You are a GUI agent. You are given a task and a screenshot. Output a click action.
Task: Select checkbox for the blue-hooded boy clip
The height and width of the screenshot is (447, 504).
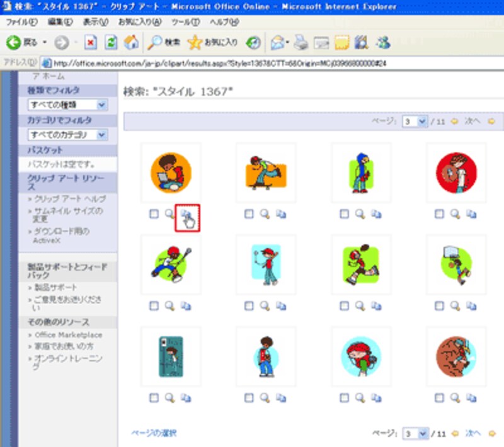(x=344, y=214)
